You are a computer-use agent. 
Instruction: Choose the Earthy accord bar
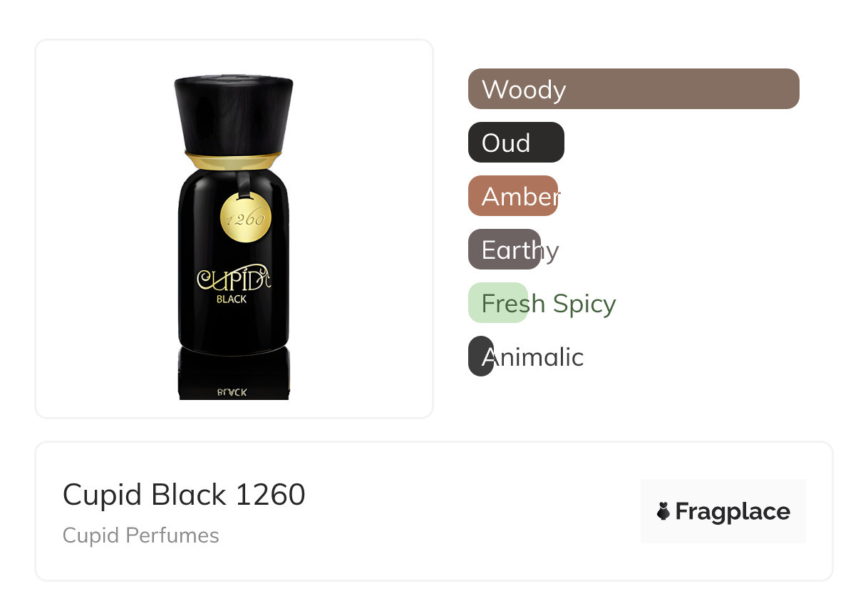point(504,250)
